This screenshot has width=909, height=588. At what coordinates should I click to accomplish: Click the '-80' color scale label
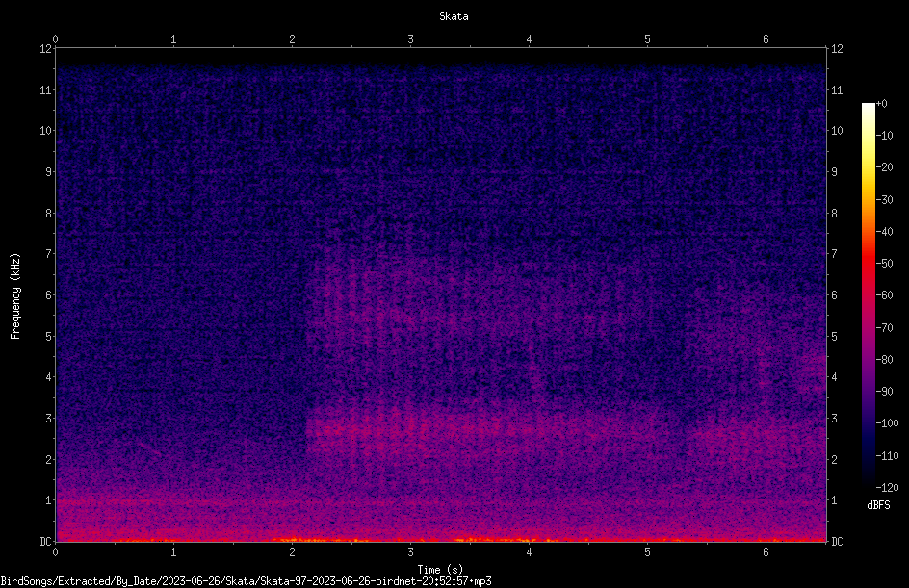point(884,360)
